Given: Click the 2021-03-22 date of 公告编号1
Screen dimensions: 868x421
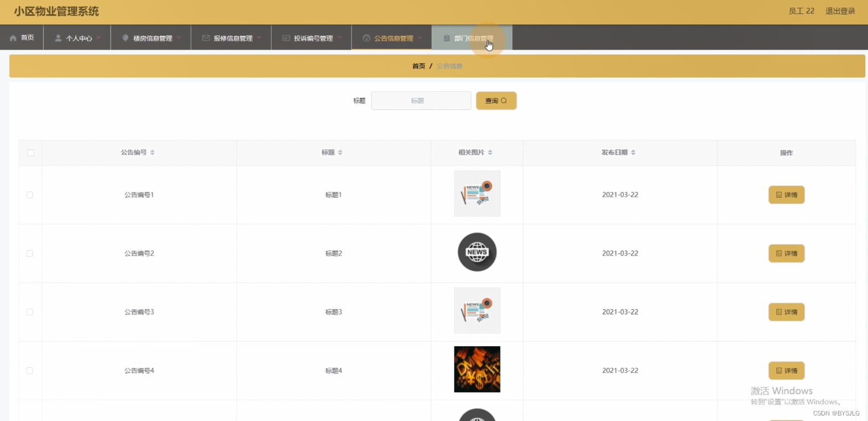Looking at the screenshot, I should pos(620,195).
